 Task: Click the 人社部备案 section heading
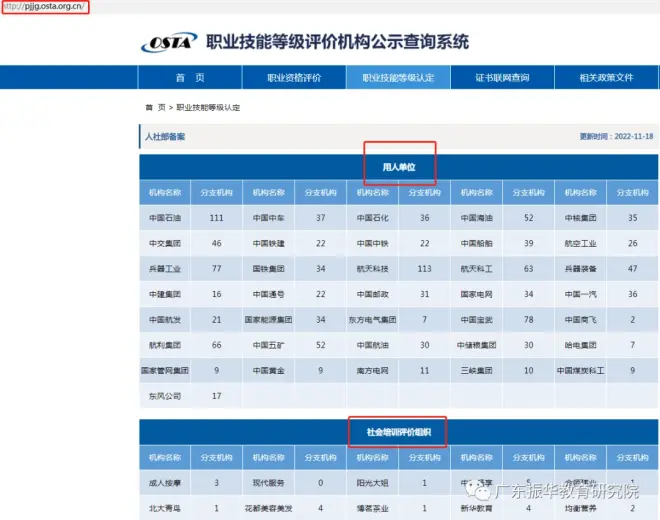point(165,136)
